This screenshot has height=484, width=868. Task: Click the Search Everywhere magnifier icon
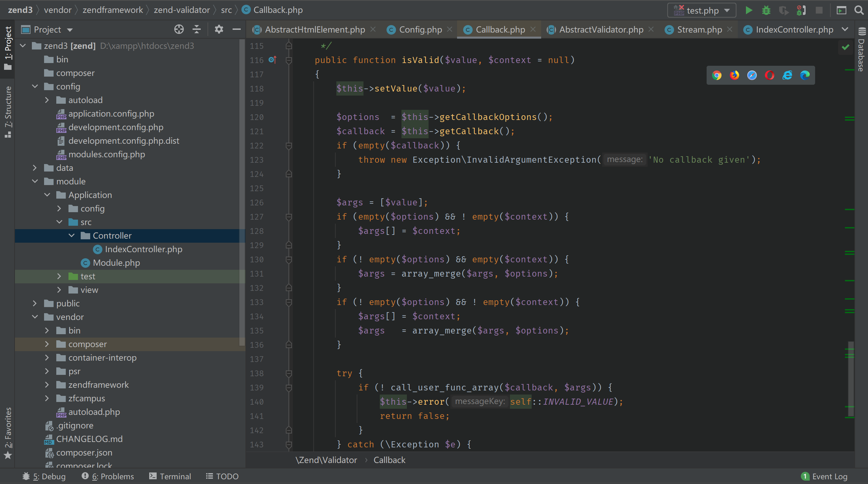(859, 10)
